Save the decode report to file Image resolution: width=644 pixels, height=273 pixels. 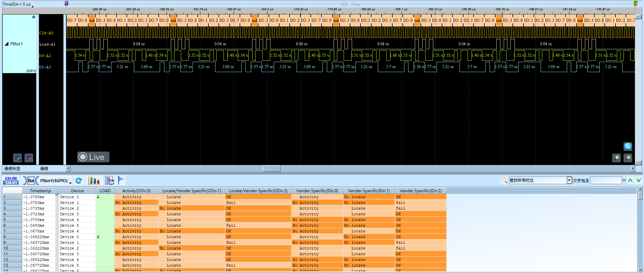click(x=109, y=181)
